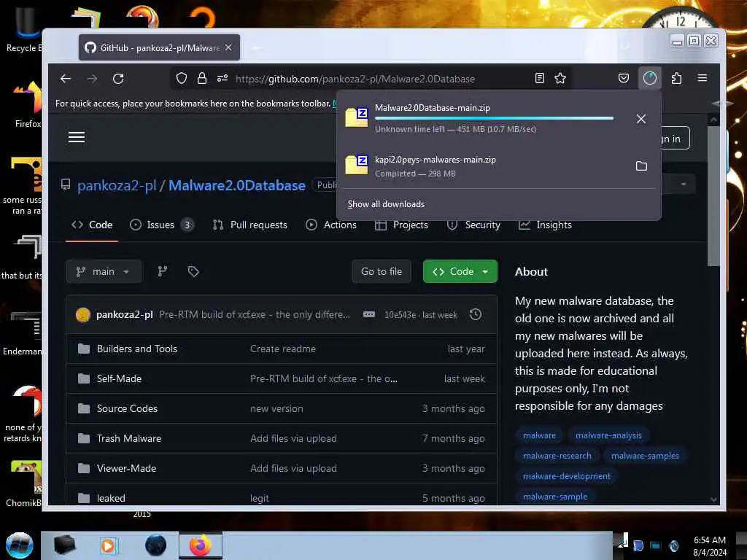The image size is (747, 560).
Task: Switch to the Code tab
Action: 92,225
